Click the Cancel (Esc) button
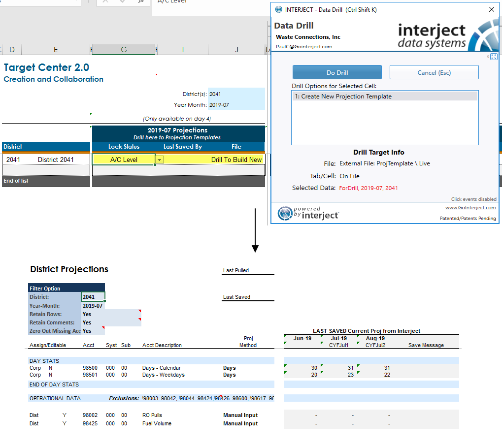 [x=434, y=72]
